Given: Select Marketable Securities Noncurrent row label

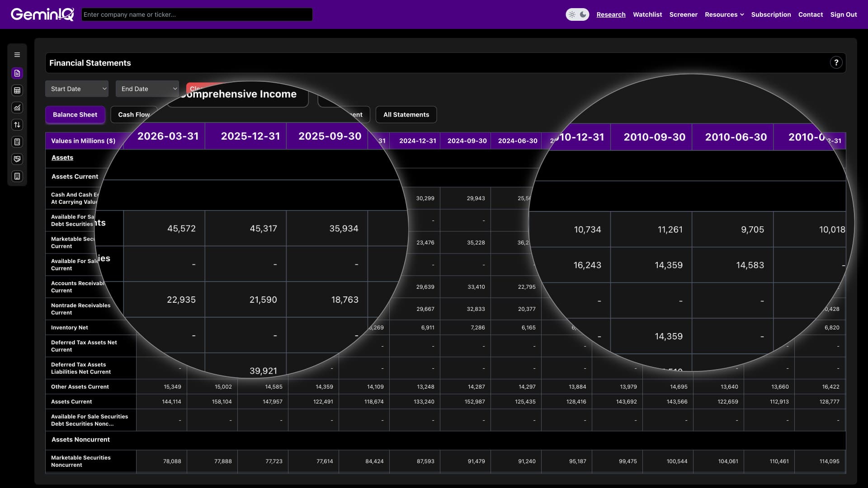Looking at the screenshot, I should coord(81,461).
